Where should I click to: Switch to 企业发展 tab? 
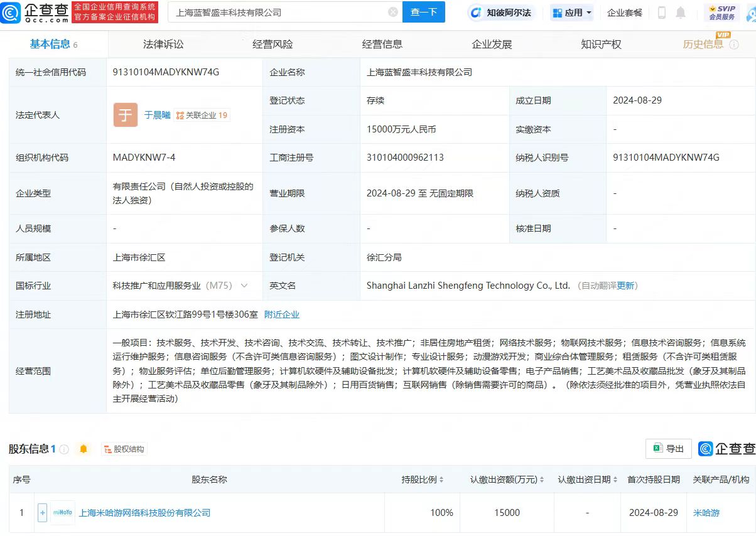pos(492,44)
